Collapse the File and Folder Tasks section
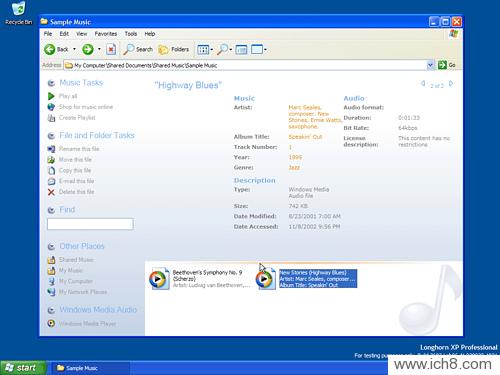The height and width of the screenshot is (375, 500). (x=51, y=136)
